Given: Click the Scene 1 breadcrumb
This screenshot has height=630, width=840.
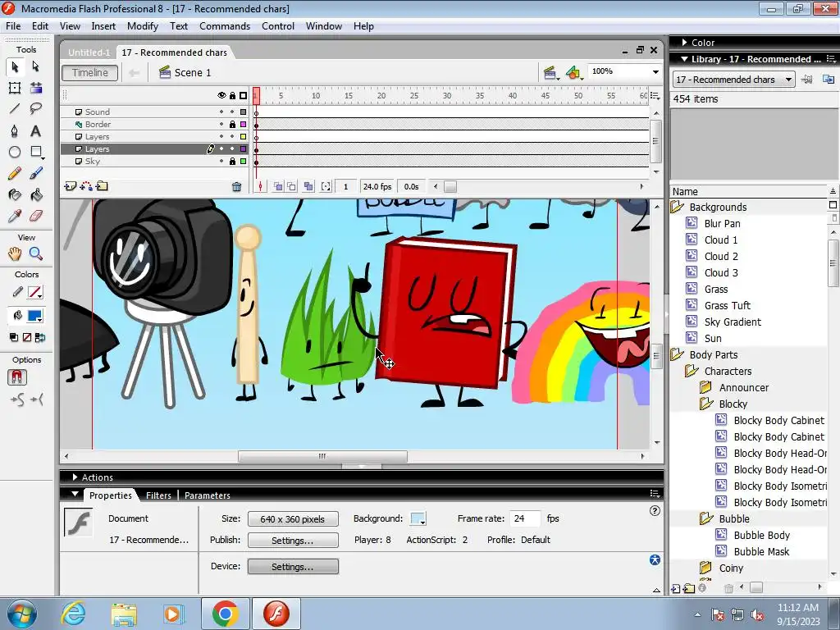Looking at the screenshot, I should tap(185, 73).
